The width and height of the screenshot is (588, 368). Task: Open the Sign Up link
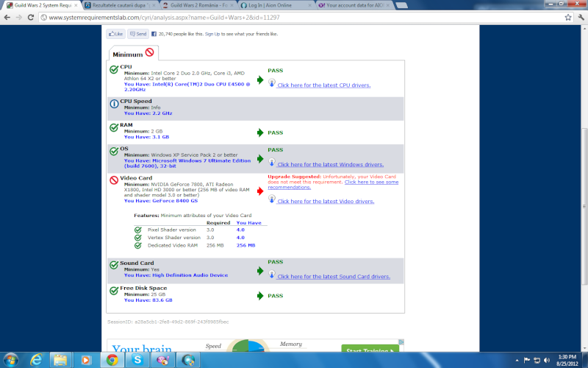point(212,34)
